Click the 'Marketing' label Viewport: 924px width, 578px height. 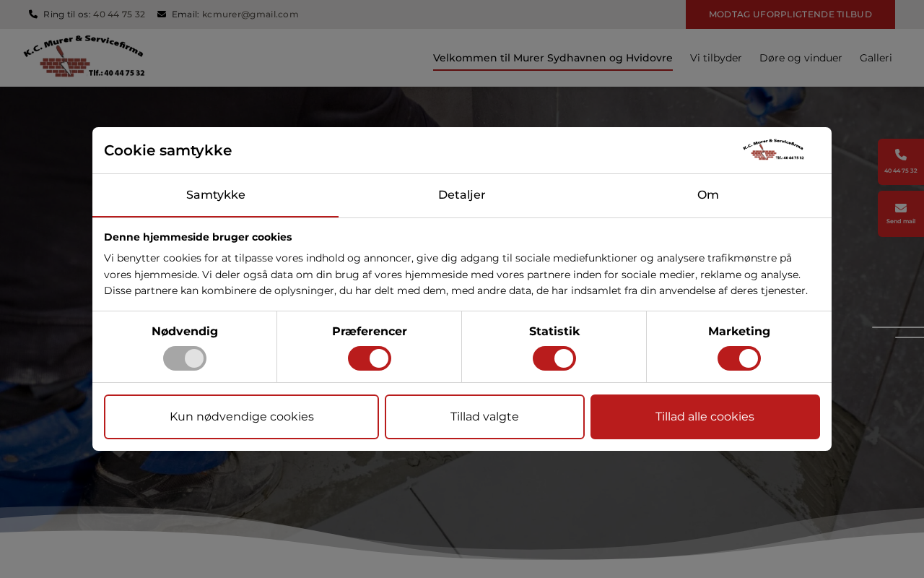[739, 332]
